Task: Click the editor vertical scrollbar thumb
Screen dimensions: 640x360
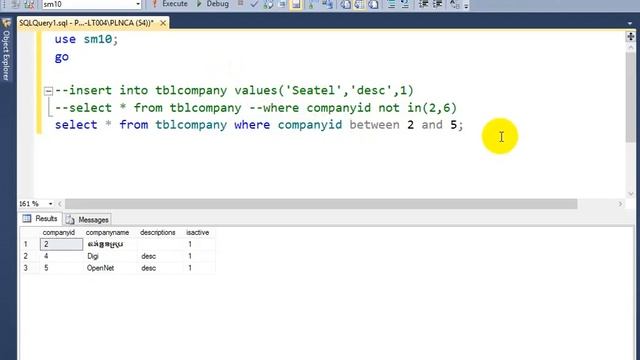Action: click(630, 97)
